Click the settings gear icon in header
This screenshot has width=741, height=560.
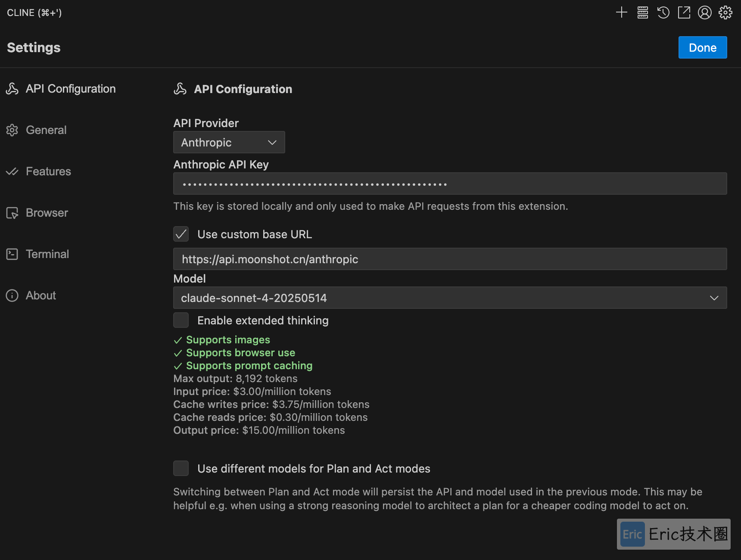click(725, 12)
